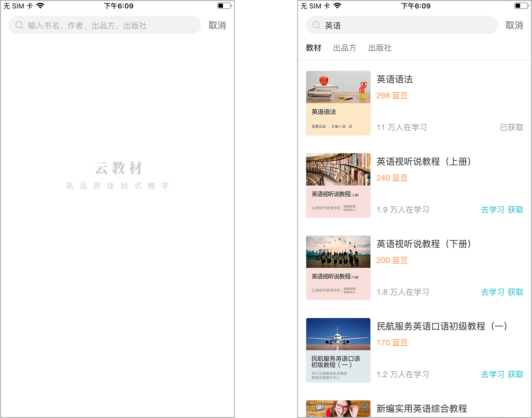Viewport: 532px width, 418px height.
Task: Click the search magnifier icon in left screen
Action: [x=19, y=25]
